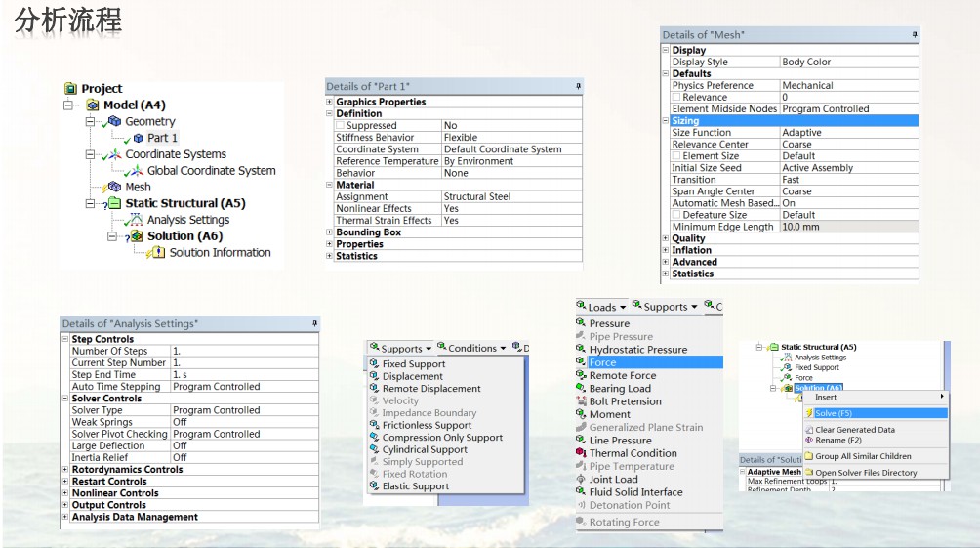The image size is (980, 548).
Task: Click the Thermal Condition icon in Loads list
Action: point(581,453)
